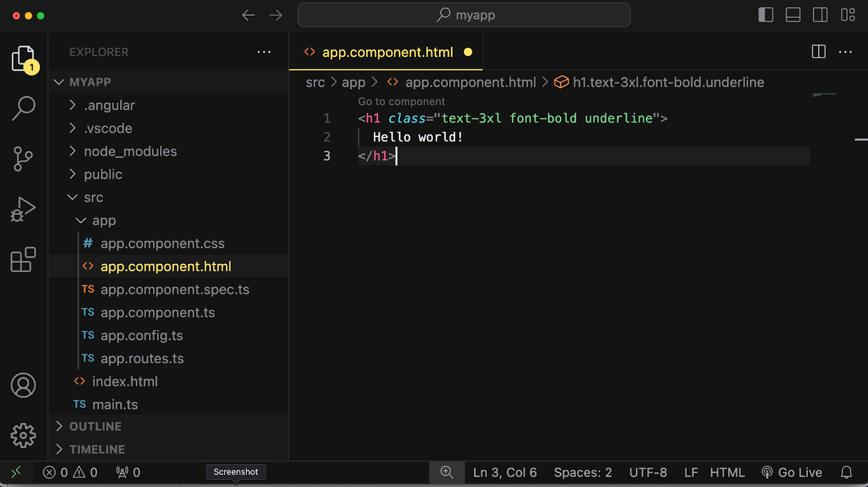Open the Search view in activity bar
Image resolution: width=868 pixels, height=487 pixels.
23,108
